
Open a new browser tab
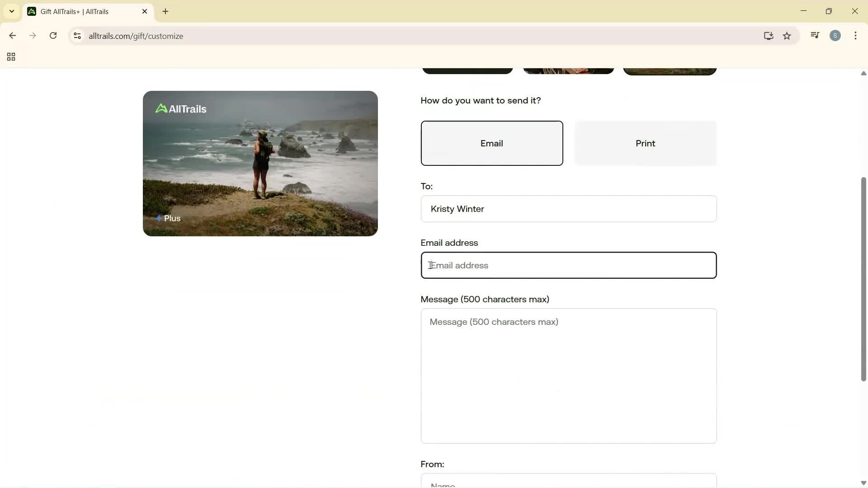[165, 11]
